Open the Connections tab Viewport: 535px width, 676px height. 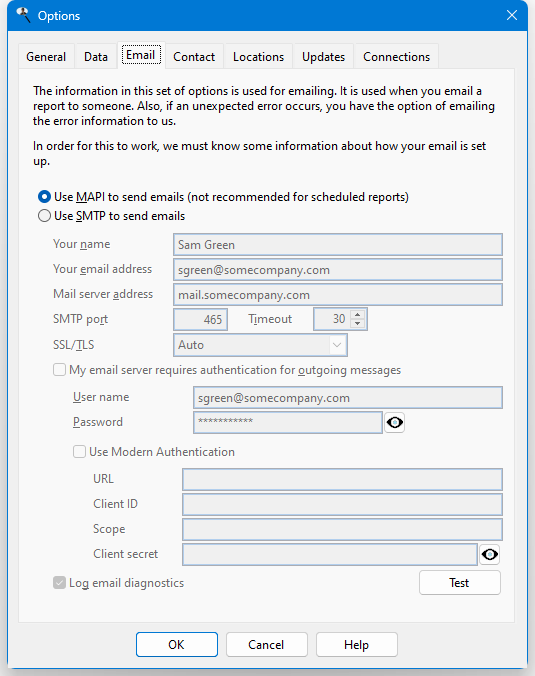[x=396, y=57]
